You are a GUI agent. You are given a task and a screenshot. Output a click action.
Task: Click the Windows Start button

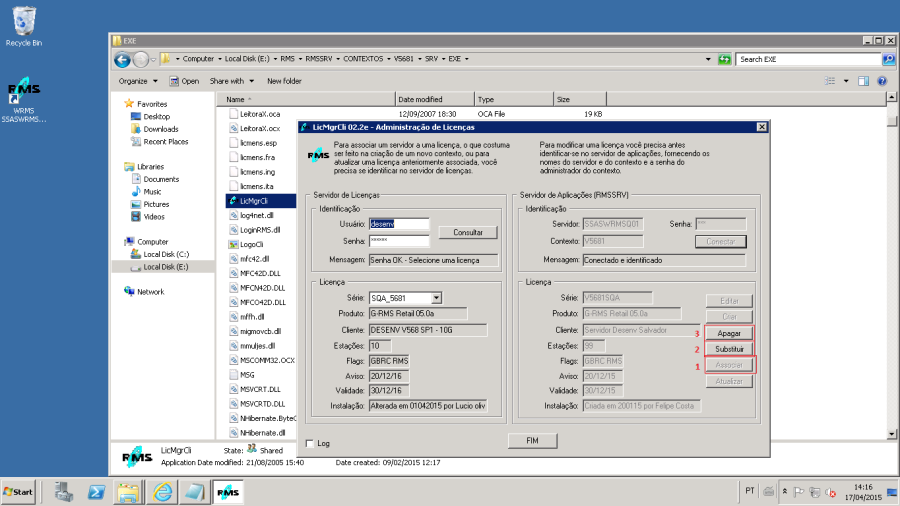click(x=18, y=492)
